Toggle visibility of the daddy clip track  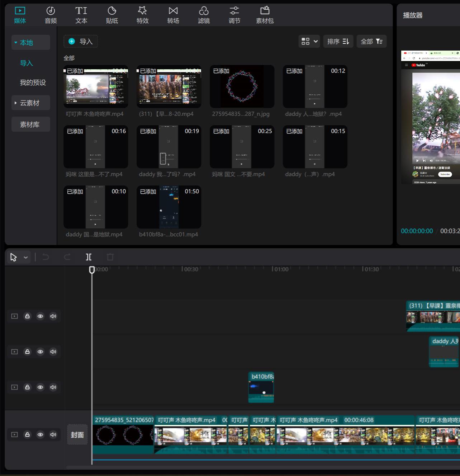click(x=40, y=352)
